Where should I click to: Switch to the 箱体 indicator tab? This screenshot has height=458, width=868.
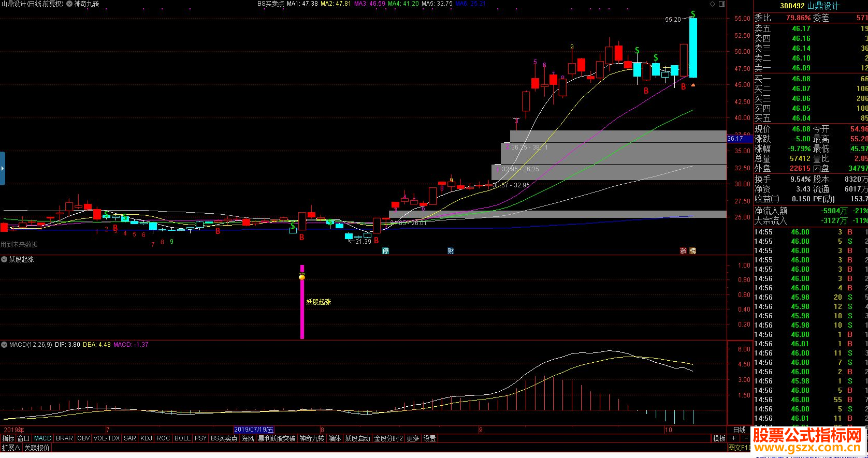point(335,438)
